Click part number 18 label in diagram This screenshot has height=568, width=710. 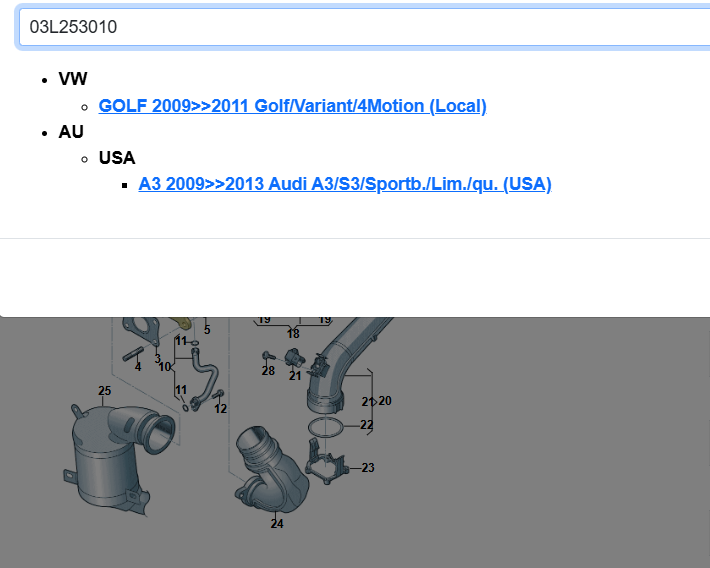(x=293, y=334)
